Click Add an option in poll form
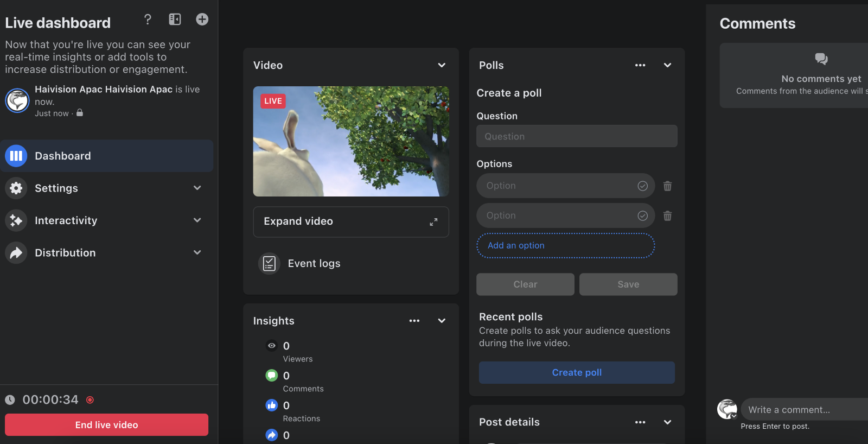The image size is (868, 444). pyautogui.click(x=565, y=246)
